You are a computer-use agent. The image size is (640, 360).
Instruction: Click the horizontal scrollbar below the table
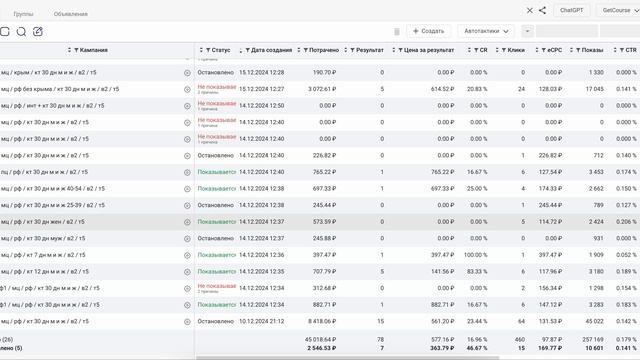coord(347,358)
